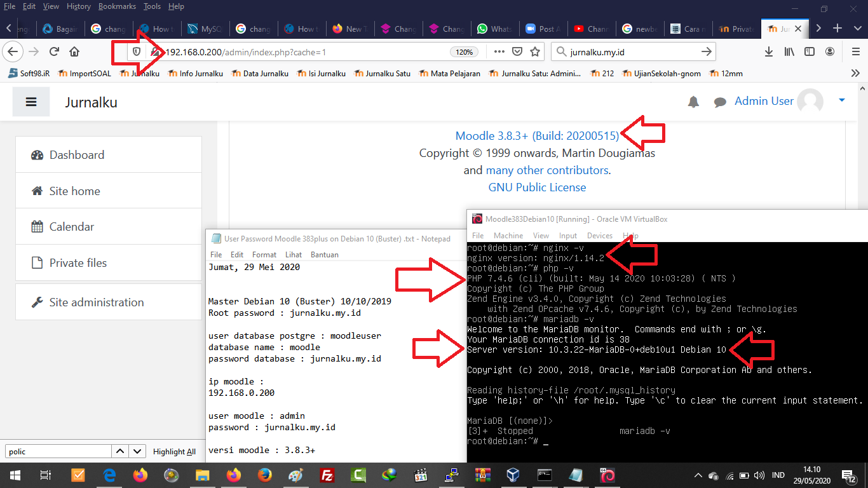Image resolution: width=868 pixels, height=488 pixels.
Task: Save page to Pocket icon
Action: [x=517, y=51]
